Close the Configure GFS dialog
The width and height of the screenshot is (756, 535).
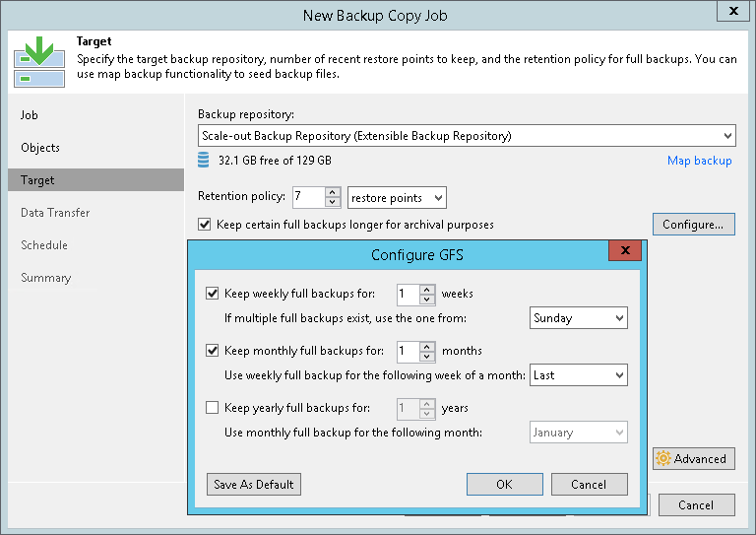625,250
